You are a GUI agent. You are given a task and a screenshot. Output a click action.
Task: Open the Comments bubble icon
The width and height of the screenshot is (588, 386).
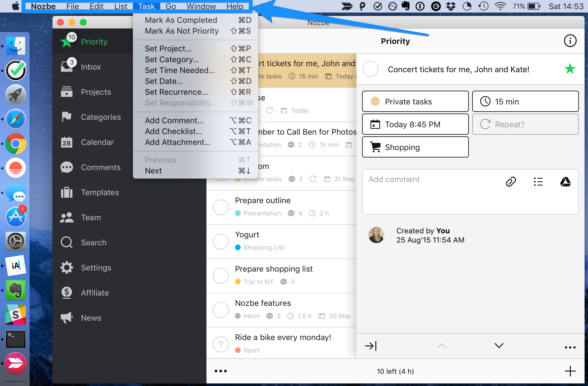67,167
